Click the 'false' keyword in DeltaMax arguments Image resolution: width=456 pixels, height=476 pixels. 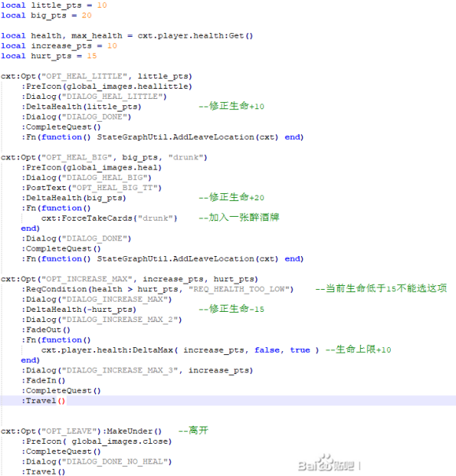pos(267,350)
